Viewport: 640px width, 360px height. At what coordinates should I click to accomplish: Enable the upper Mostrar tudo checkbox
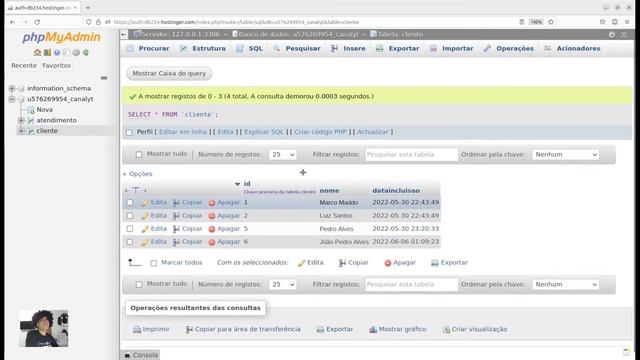tap(139, 154)
